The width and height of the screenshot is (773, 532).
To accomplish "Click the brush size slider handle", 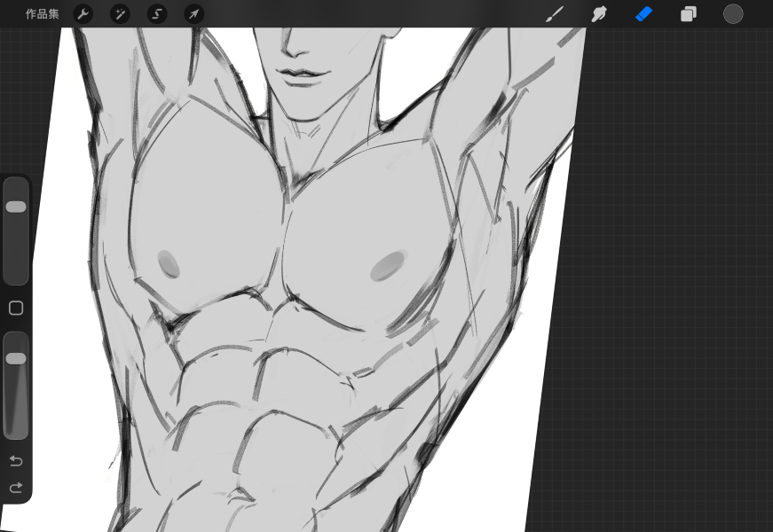I will tap(16, 207).
